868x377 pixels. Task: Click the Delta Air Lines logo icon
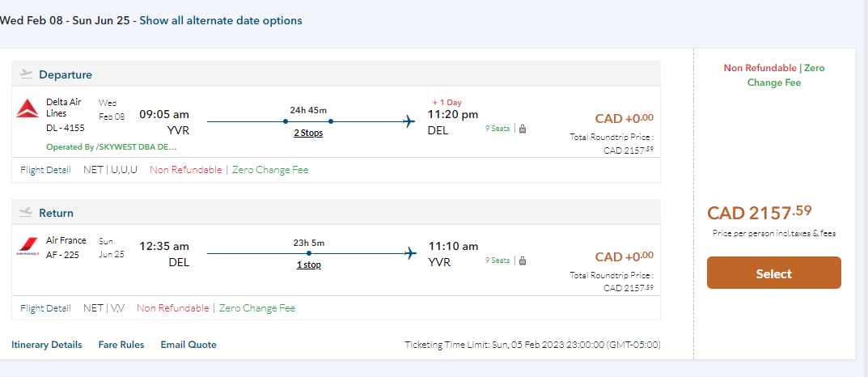(28, 109)
